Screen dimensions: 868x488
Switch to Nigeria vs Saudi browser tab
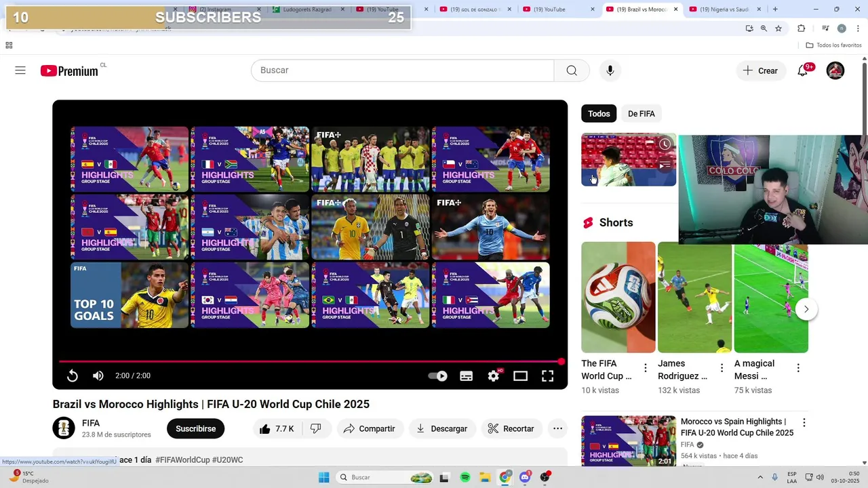coord(725,9)
